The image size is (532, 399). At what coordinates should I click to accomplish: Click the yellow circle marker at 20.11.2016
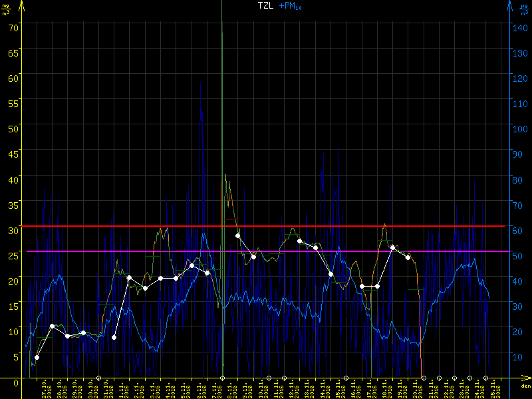pos(424,378)
